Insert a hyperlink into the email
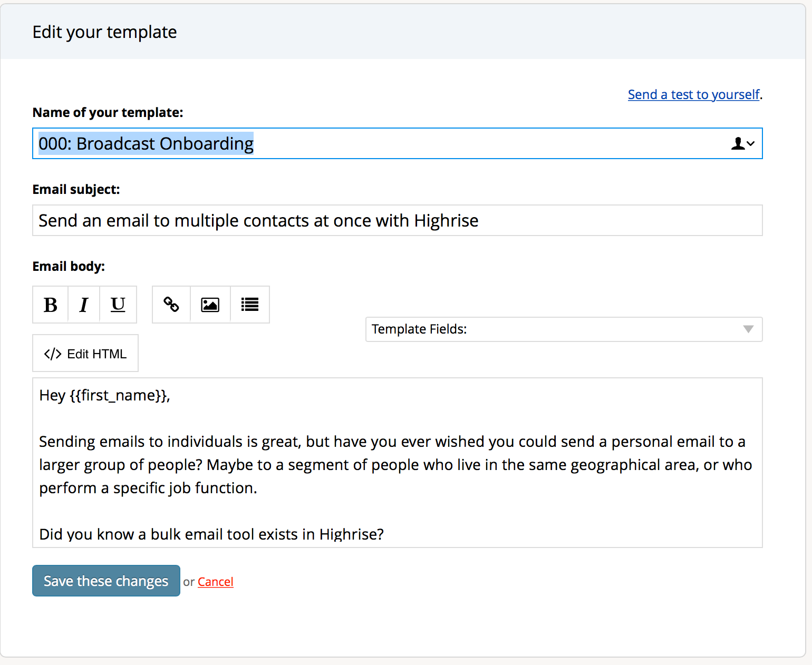Viewport: 812px width, 665px height. point(171,305)
